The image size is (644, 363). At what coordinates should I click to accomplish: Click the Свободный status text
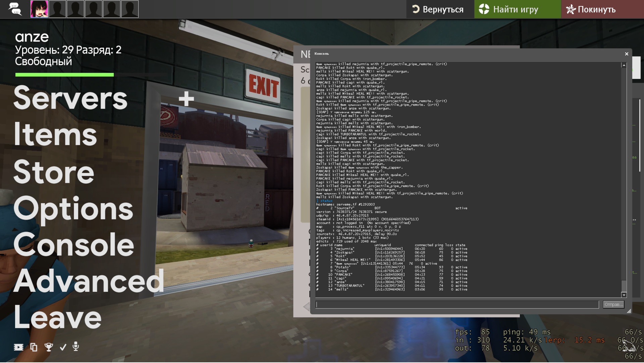[43, 61]
